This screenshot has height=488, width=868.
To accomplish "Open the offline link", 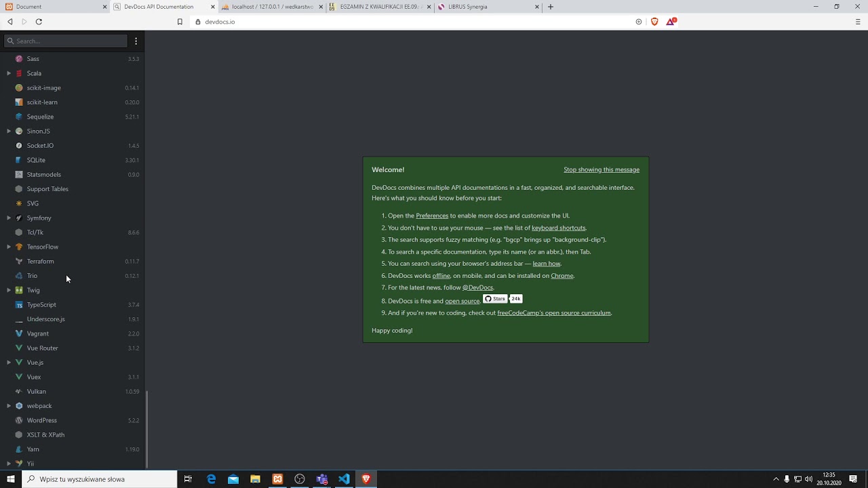I will [441, 276].
